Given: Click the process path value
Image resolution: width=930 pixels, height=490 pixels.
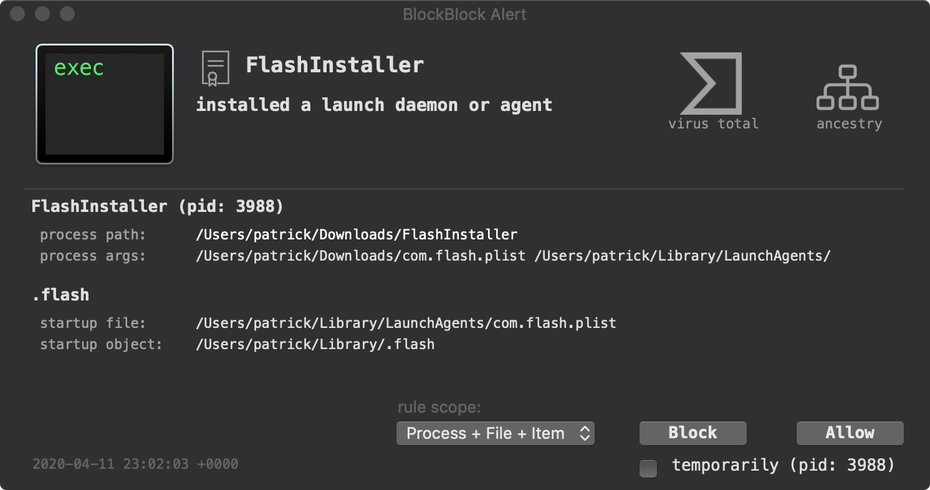Looking at the screenshot, I should [x=356, y=234].
